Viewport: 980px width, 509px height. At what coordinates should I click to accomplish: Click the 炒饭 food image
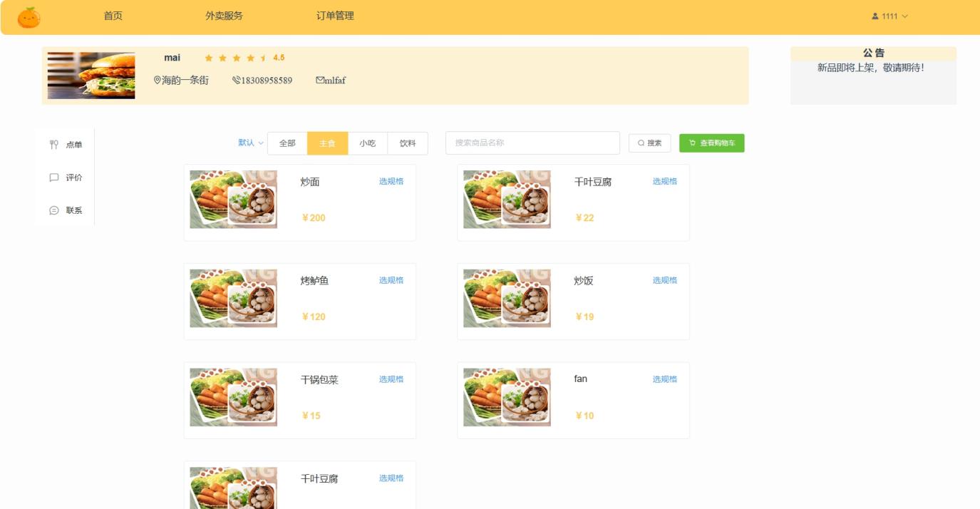click(x=507, y=299)
